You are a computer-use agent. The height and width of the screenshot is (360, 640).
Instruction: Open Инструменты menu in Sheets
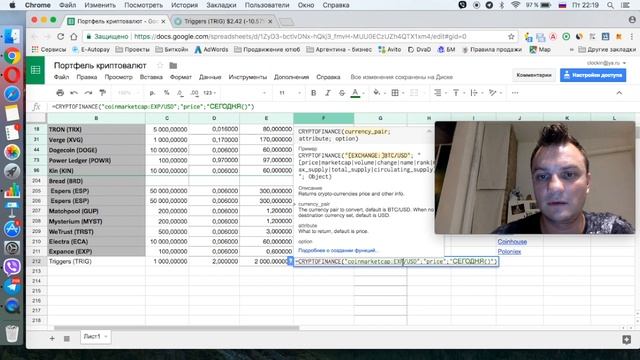(247, 77)
